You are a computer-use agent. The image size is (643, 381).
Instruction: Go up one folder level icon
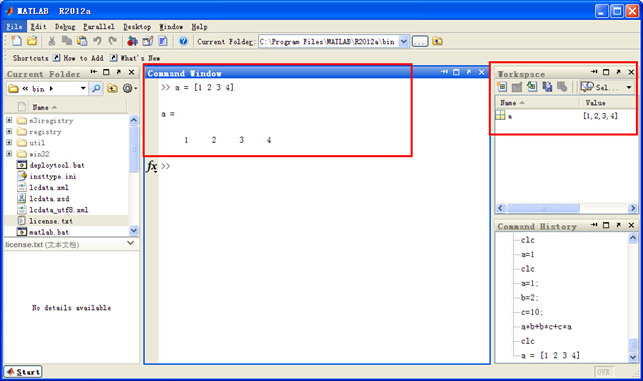coord(438,41)
